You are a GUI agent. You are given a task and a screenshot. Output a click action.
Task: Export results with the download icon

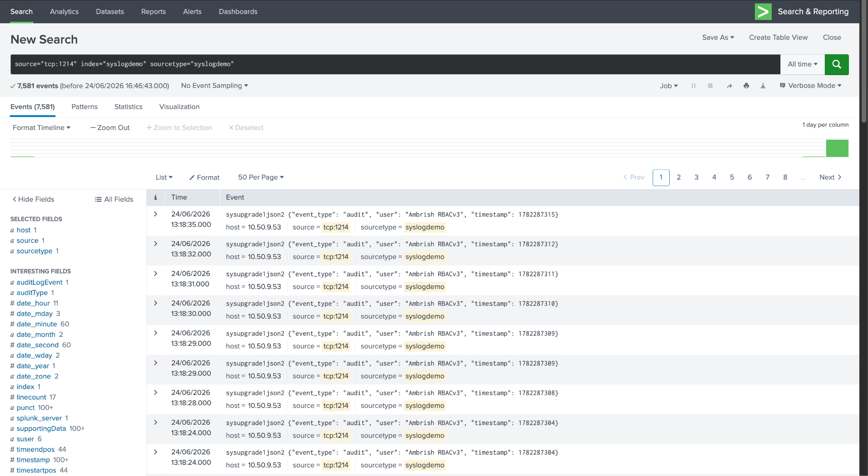763,86
